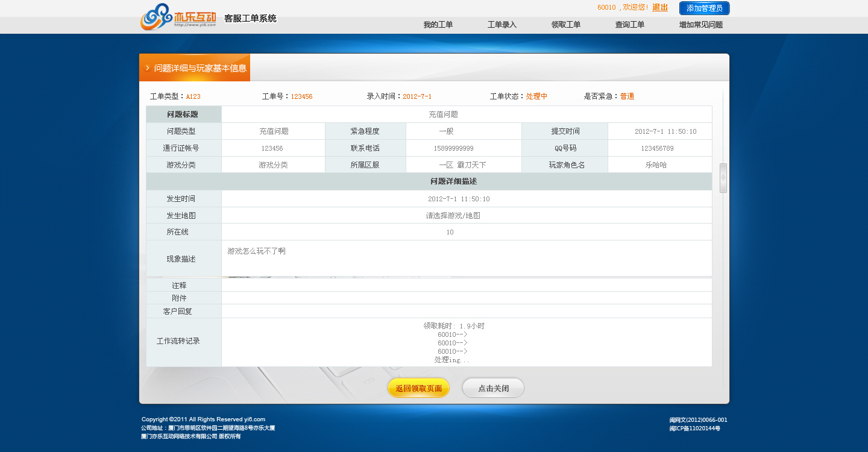Click the 处理ing... status text
Image resolution: width=868 pixels, height=452 pixels.
point(452,360)
